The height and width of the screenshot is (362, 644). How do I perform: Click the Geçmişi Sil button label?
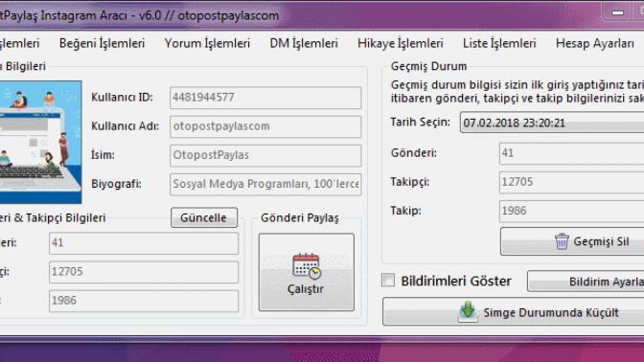[601, 241]
